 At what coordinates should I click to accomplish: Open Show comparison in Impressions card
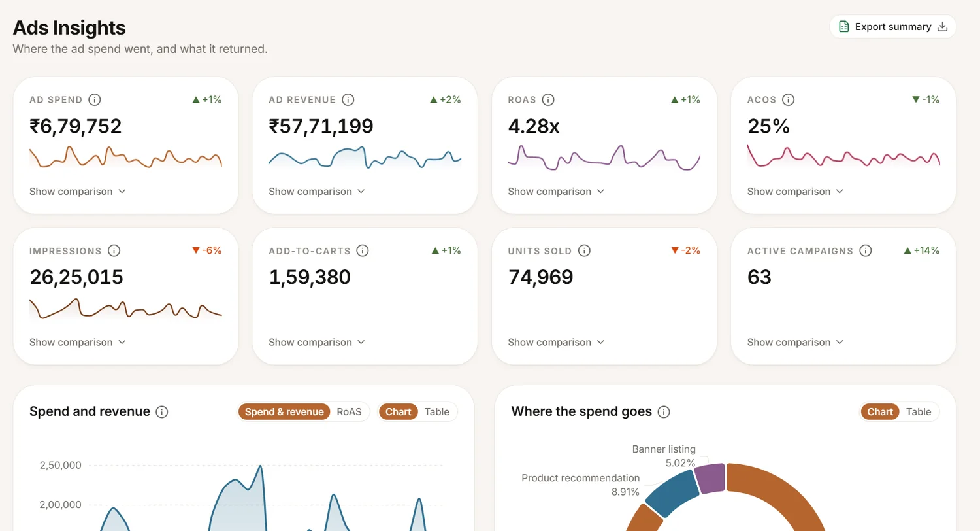pyautogui.click(x=77, y=343)
